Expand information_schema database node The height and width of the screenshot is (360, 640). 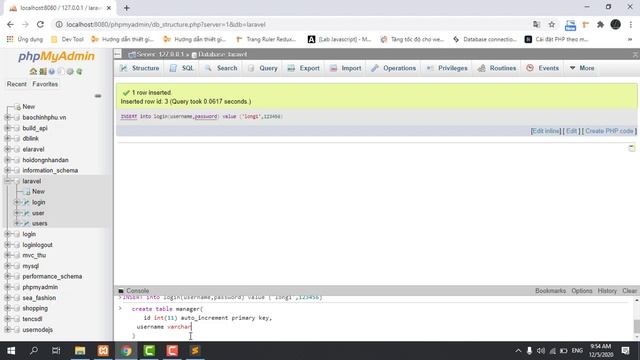click(x=7, y=171)
